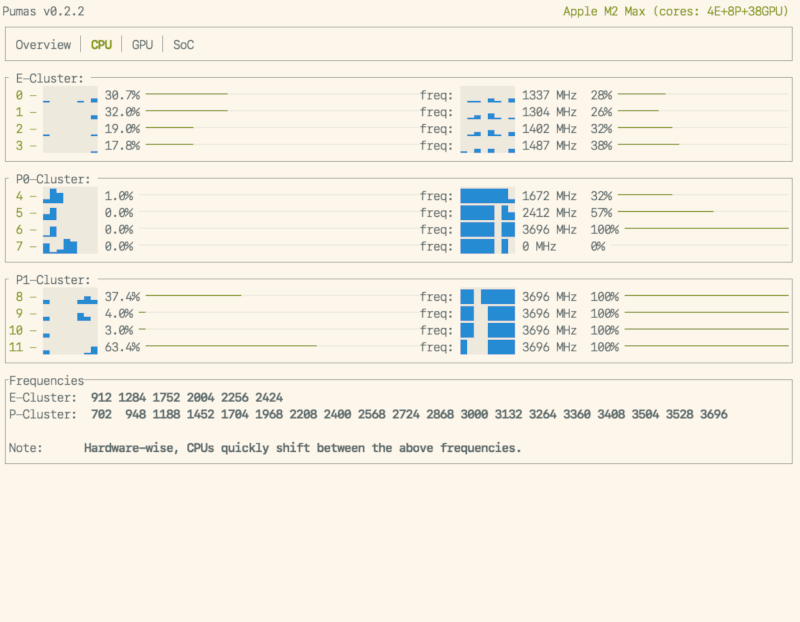Click core 11 frequency history graph
This screenshot has height=622, width=800.
[x=487, y=347]
